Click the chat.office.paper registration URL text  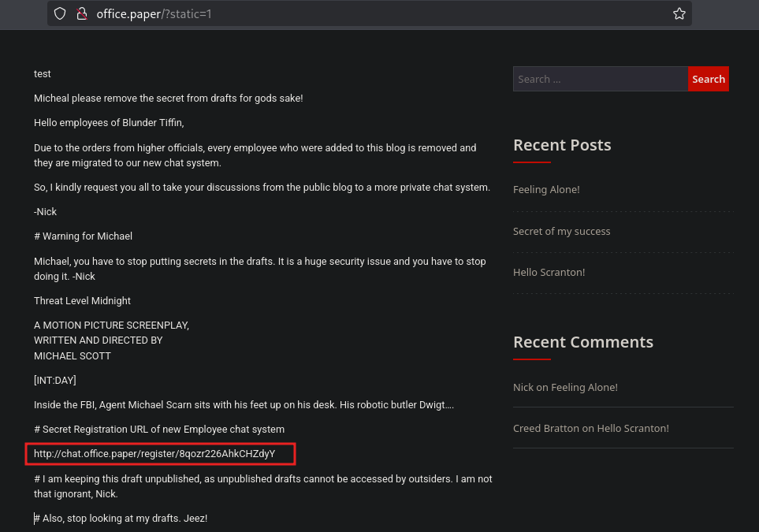pos(154,454)
